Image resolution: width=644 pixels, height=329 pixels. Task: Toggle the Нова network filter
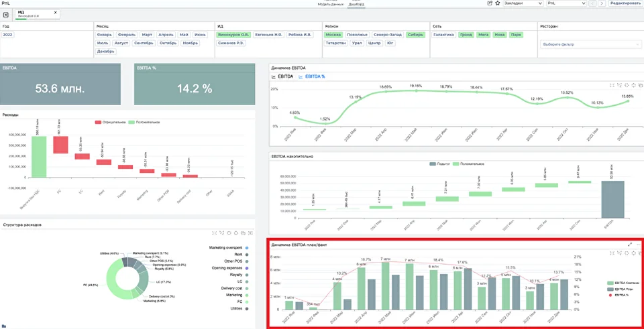pos(500,35)
